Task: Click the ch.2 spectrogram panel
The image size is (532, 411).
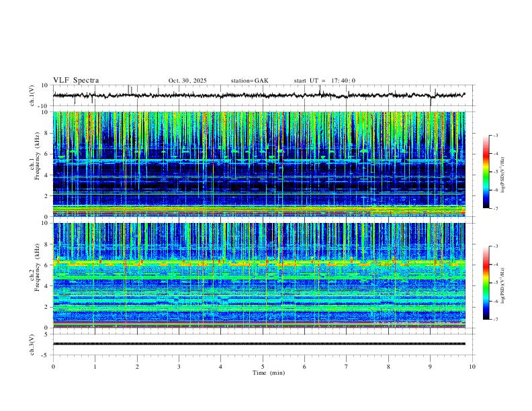Action: click(259, 275)
